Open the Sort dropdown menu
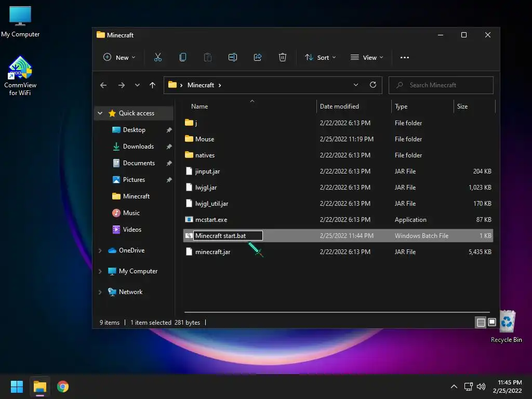This screenshot has width=532, height=399. point(320,57)
